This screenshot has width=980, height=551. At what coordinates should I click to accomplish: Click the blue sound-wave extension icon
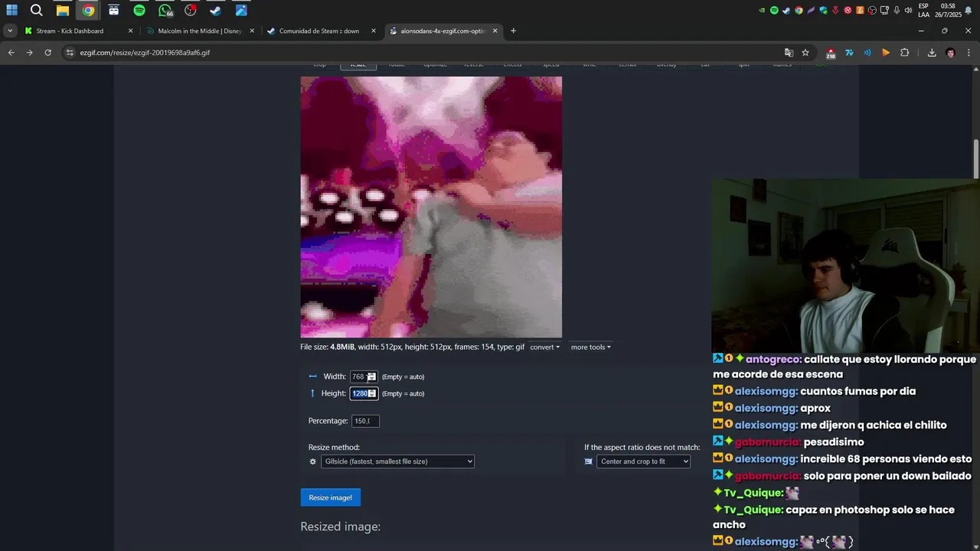pyautogui.click(x=867, y=53)
